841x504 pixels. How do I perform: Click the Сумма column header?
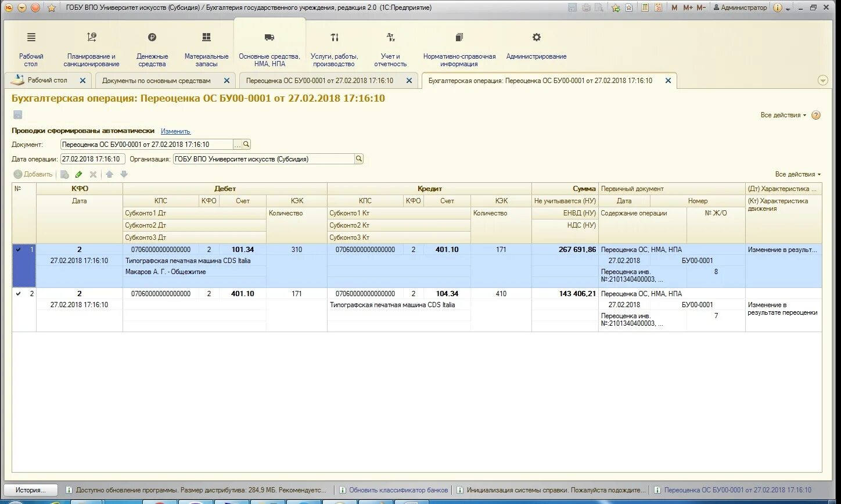[565, 189]
